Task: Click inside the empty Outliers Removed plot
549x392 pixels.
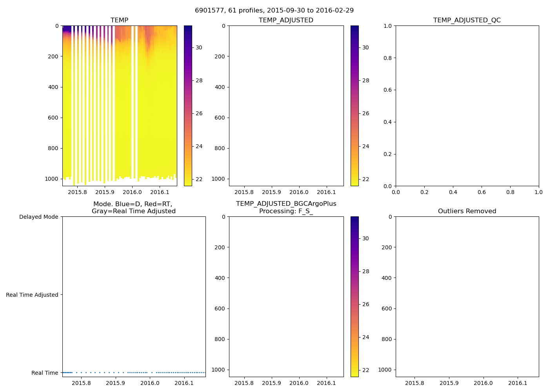Action: [467, 297]
